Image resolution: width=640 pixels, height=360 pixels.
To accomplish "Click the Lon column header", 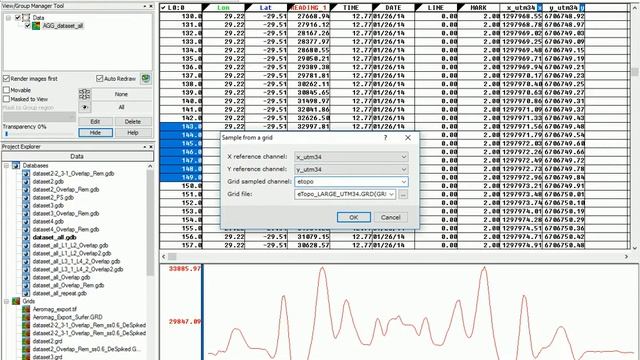I will 223,8.
